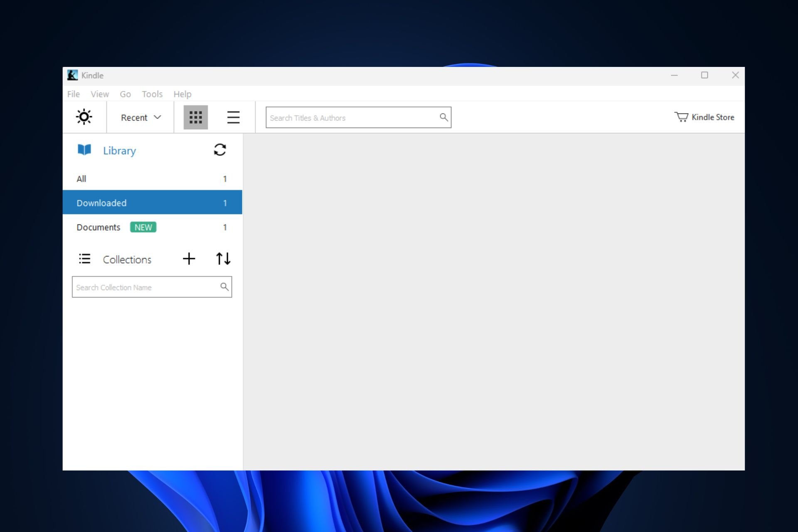Select the All library filter
The height and width of the screenshot is (532, 798).
[152, 179]
